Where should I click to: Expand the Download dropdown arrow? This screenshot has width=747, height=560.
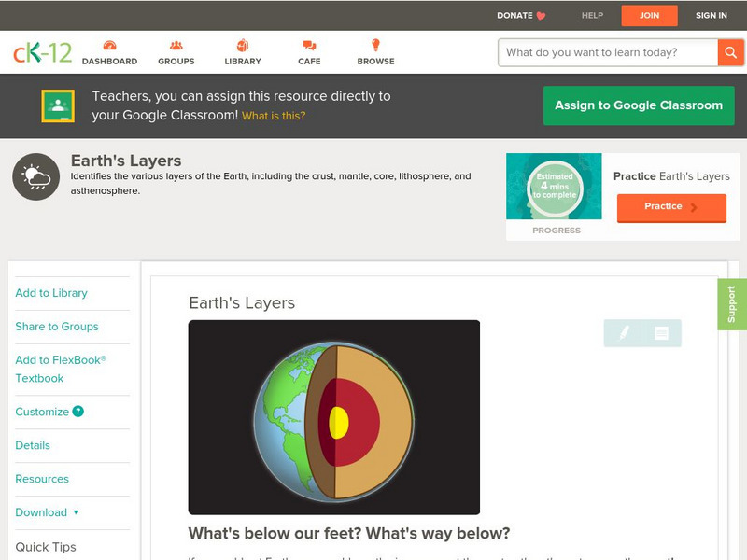point(76,512)
